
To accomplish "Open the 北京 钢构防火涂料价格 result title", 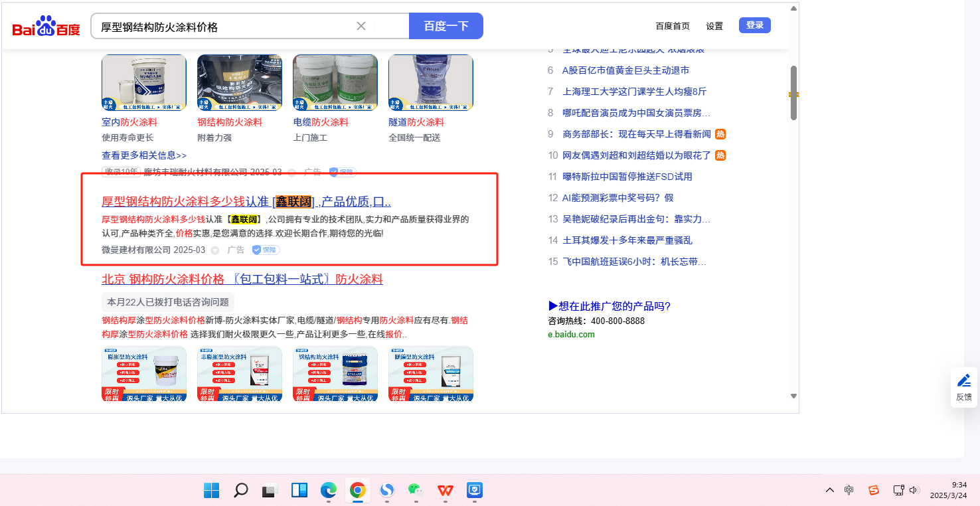I will (242, 279).
